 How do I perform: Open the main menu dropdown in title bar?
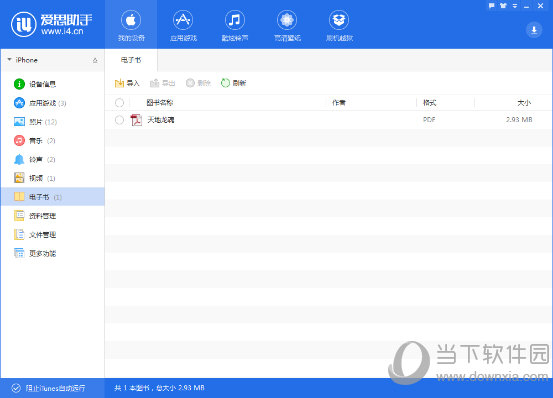pos(515,6)
